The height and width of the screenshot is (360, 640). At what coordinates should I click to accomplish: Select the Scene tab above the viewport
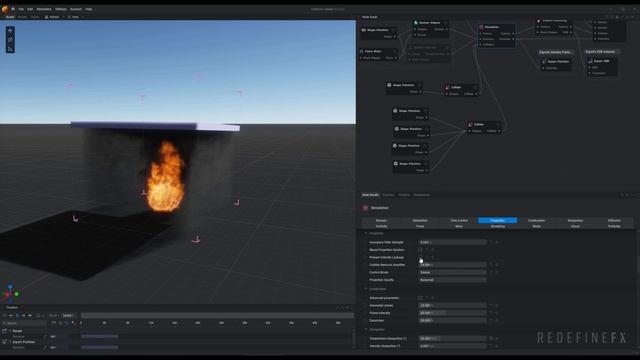coord(10,17)
